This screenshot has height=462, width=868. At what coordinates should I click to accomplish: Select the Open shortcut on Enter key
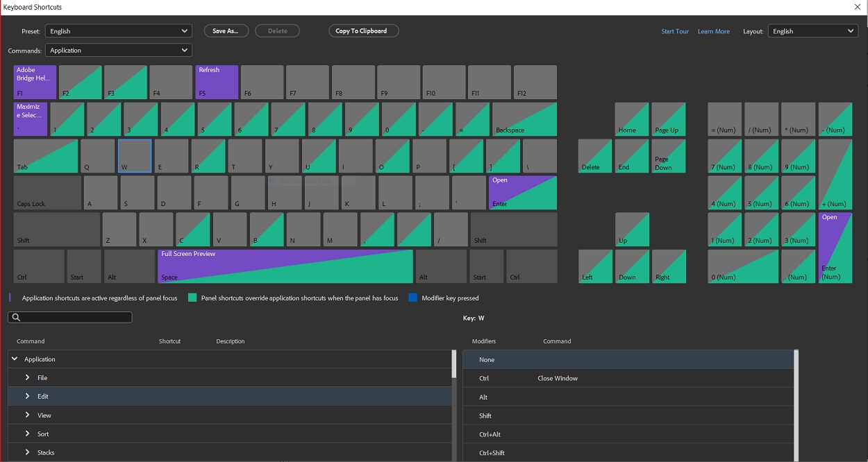[522, 192]
